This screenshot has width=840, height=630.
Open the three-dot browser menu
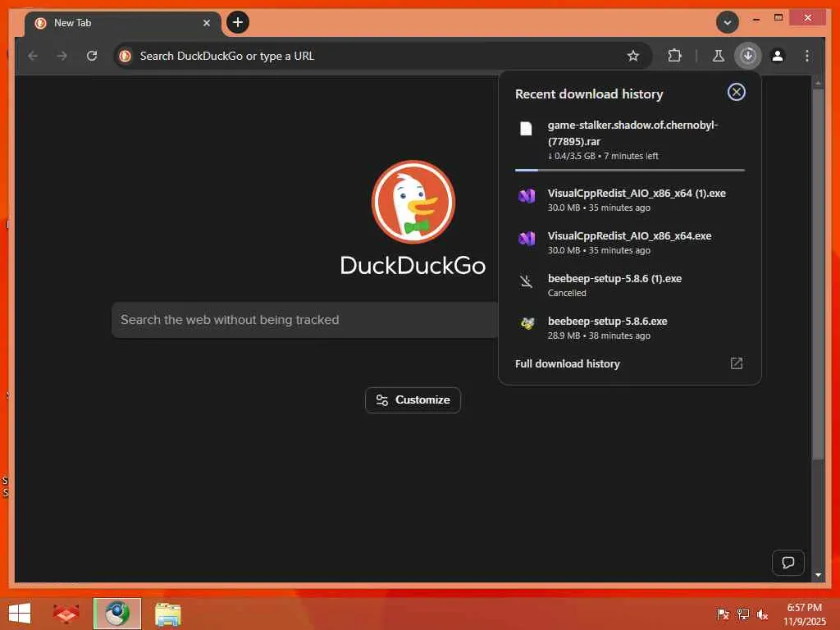pyautogui.click(x=807, y=56)
